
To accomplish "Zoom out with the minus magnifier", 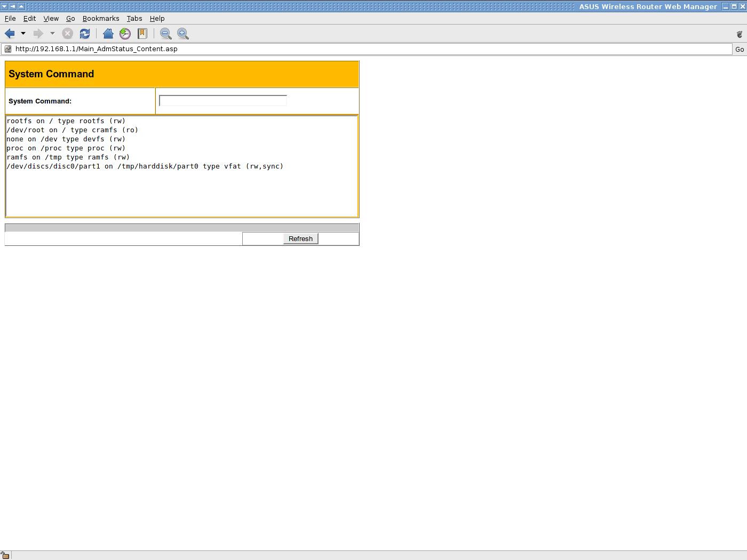I will click(x=166, y=34).
